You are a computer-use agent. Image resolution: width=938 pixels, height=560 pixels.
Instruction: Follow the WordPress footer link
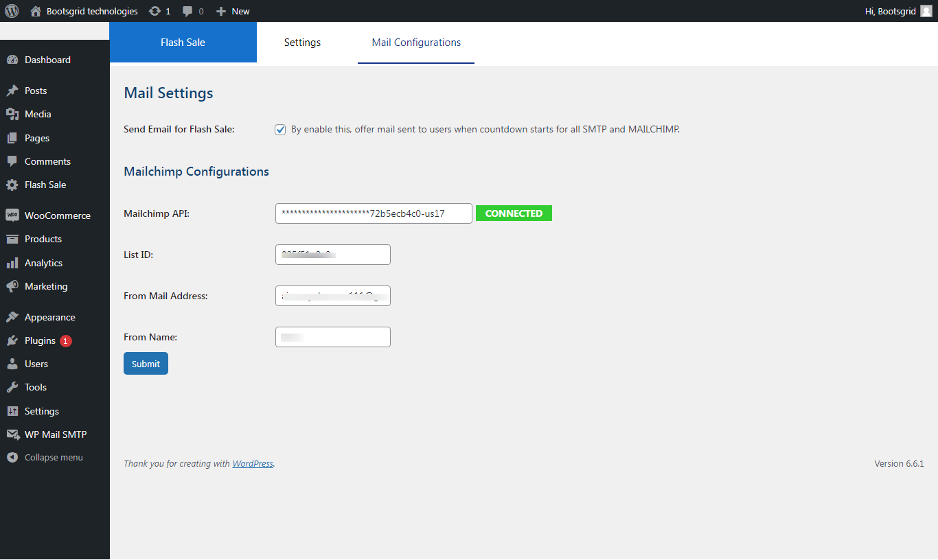253,464
